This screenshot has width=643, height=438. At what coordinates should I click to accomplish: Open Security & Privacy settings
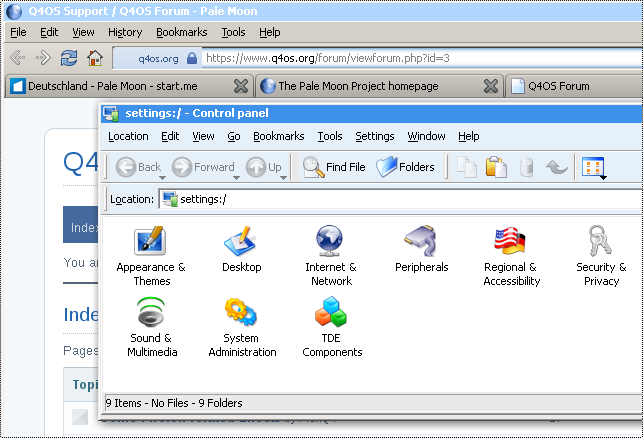[601, 256]
